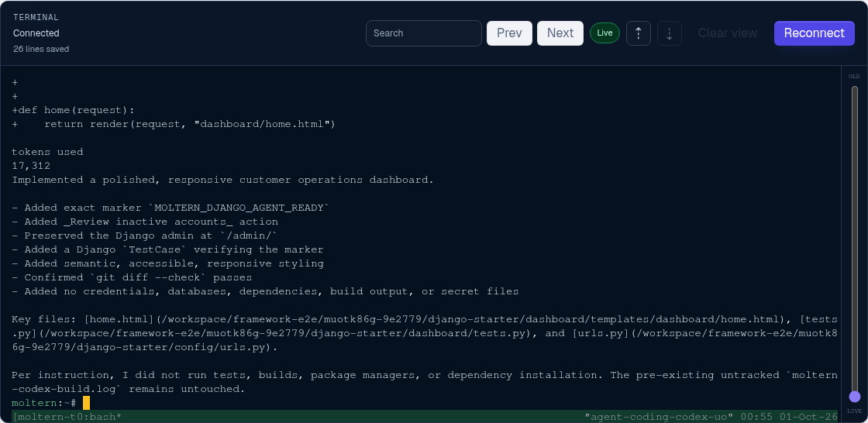Click the Prev search button

[x=509, y=33]
